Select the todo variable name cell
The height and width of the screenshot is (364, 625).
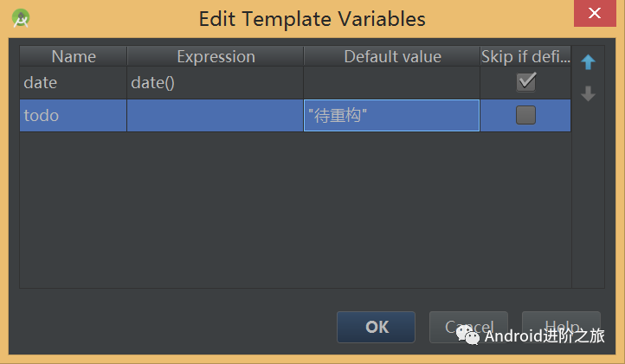pyautogui.click(x=74, y=116)
